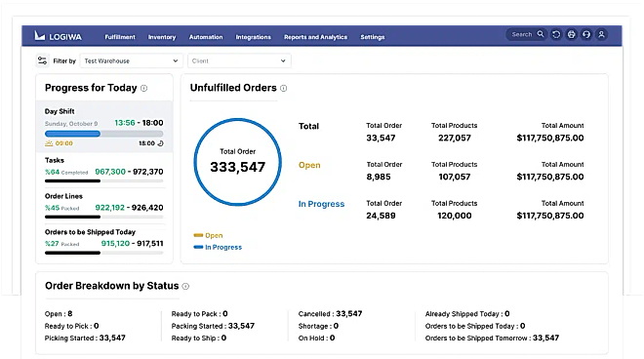644x359 pixels.
Task: Click the filter sliders icon
Action: pos(42,60)
